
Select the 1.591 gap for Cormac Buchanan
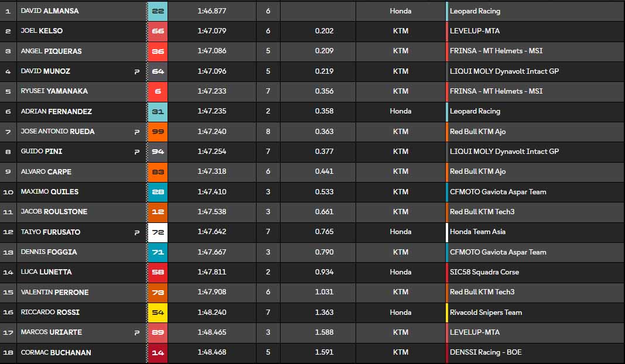[324, 352]
